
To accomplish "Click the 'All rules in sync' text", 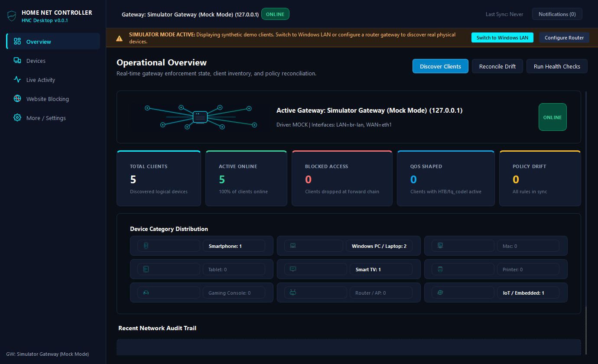I will [530, 192].
